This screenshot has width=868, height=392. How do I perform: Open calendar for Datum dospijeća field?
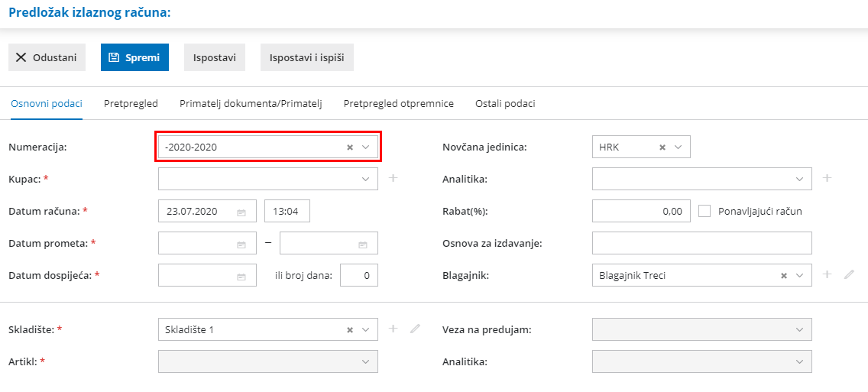[241, 276]
